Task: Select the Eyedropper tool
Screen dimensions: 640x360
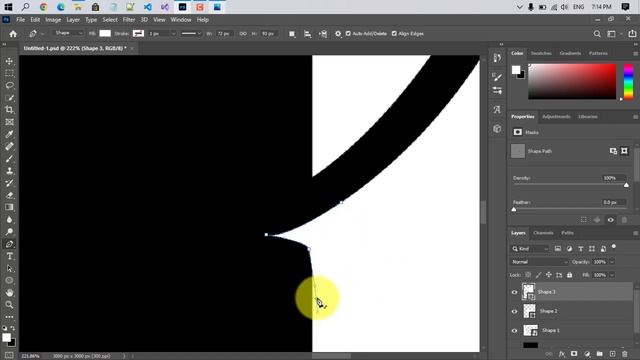Action: click(9, 134)
